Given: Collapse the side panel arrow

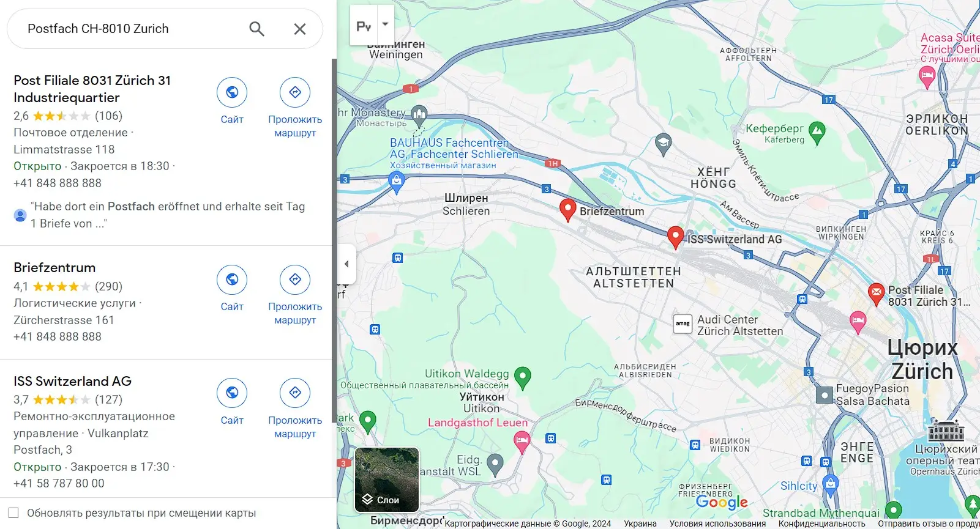Looking at the screenshot, I should [x=346, y=264].
